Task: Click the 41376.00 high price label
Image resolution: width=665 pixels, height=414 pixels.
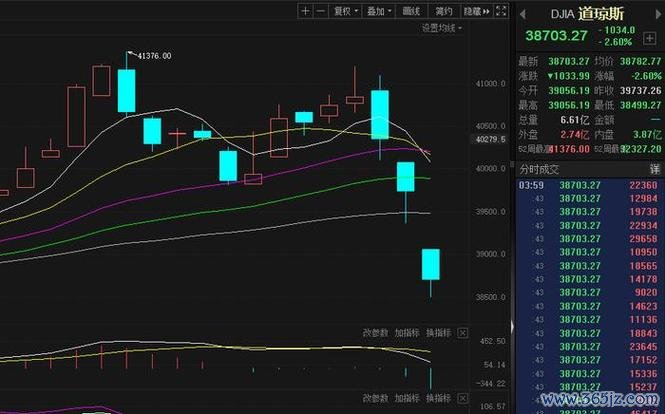Action: 154,56
